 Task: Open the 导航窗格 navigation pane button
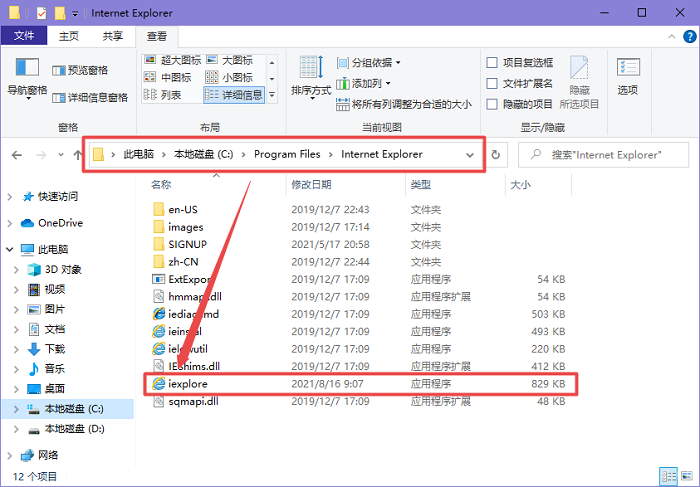[27, 78]
